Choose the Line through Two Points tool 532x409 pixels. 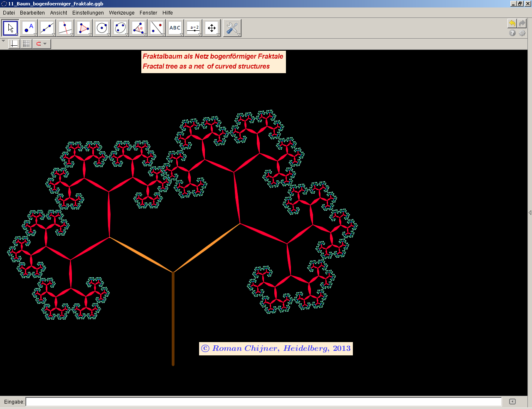[x=47, y=28]
